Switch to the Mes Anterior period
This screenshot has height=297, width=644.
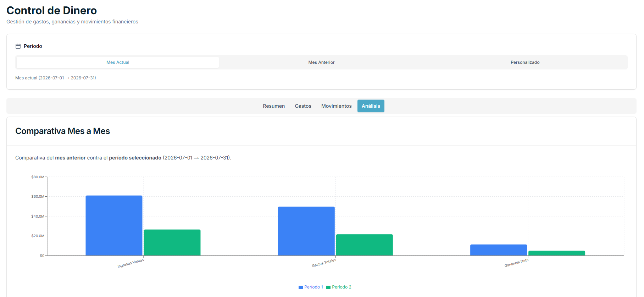pyautogui.click(x=321, y=62)
